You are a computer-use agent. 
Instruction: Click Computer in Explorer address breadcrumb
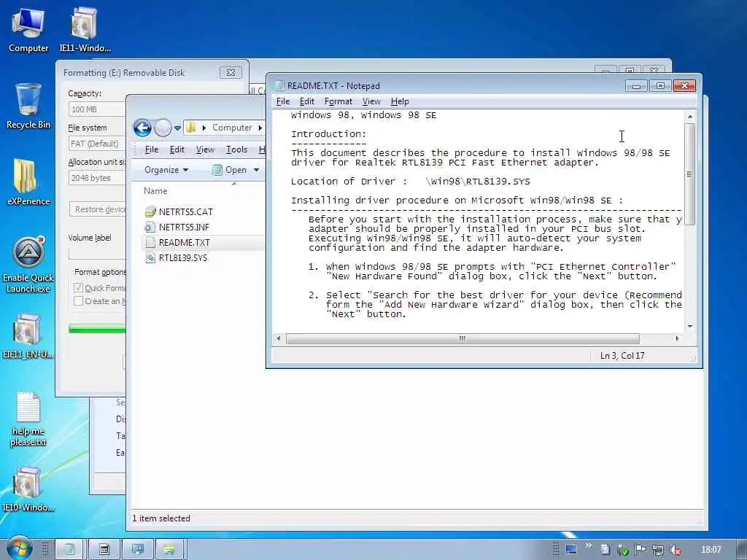pyautogui.click(x=232, y=128)
